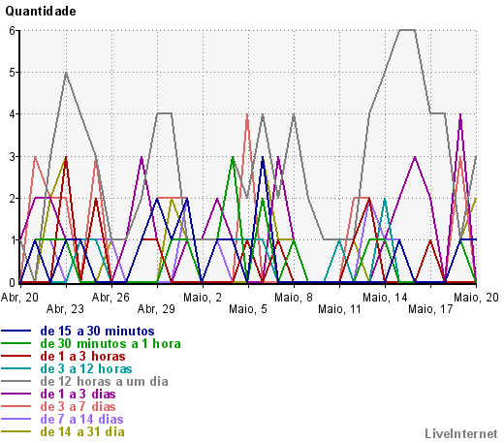Click the 'de 30 minutos a 1 hora' legend label
This screenshot has height=443, width=504.
pyautogui.click(x=110, y=344)
